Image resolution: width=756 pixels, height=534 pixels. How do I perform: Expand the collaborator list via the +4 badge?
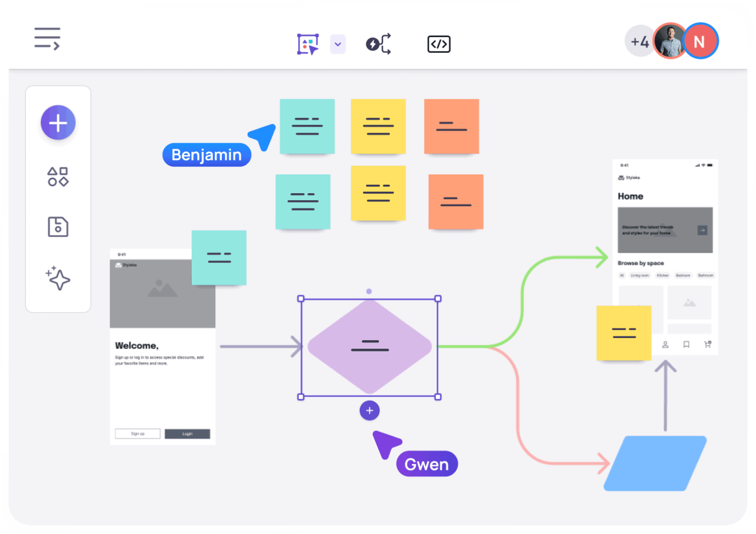[x=639, y=40]
